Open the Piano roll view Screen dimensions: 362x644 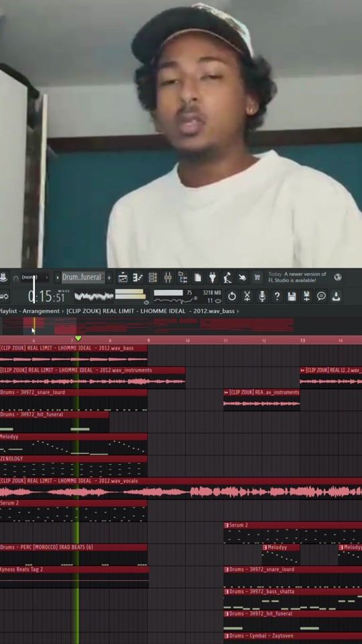137,278
